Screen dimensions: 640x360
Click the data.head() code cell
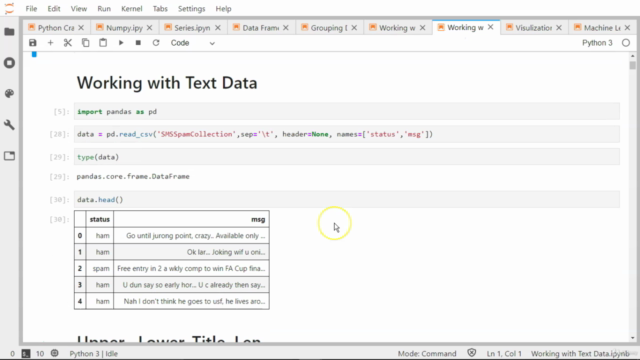point(347,200)
